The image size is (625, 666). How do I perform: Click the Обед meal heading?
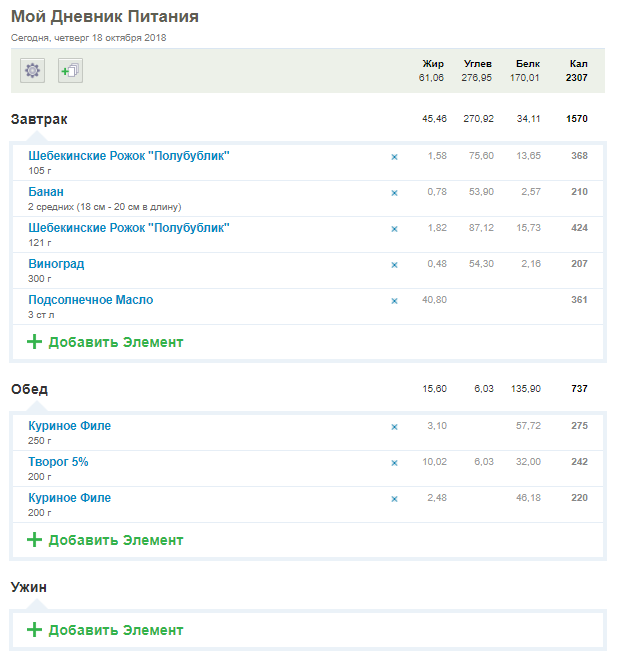click(29, 389)
